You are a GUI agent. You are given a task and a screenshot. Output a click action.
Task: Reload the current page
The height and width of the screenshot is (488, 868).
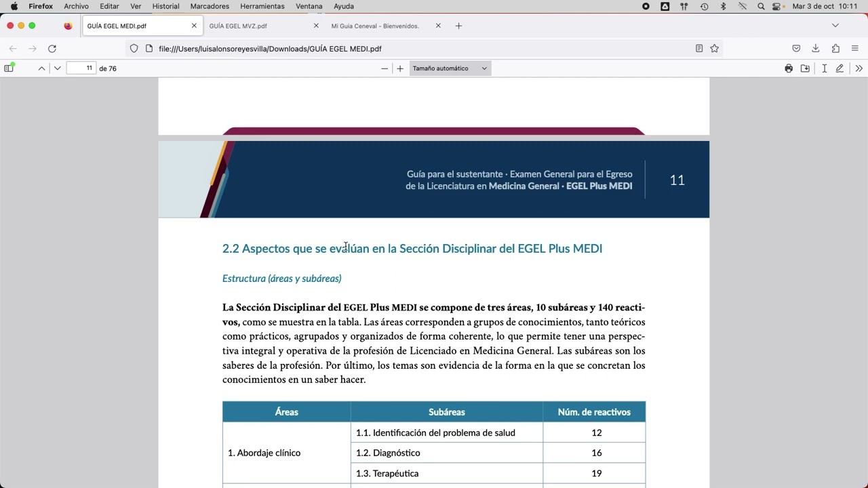coord(52,49)
